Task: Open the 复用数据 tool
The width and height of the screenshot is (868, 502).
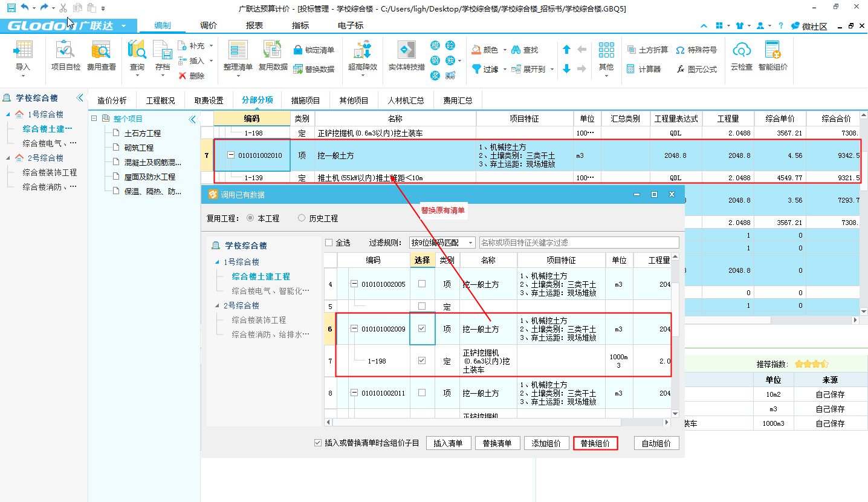Action: [273, 50]
